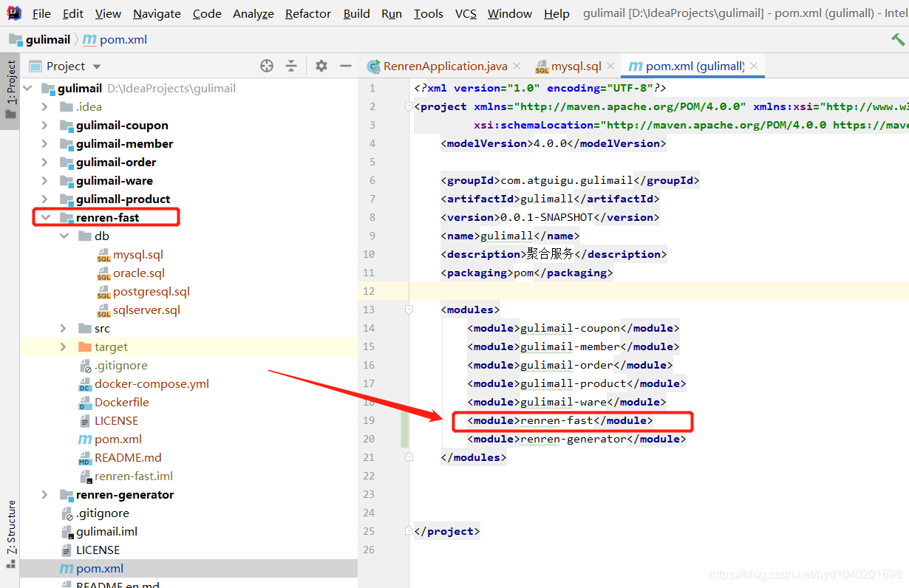Screen dimensions: 909x588
Task: Click the description line in editor
Action: tap(554, 254)
